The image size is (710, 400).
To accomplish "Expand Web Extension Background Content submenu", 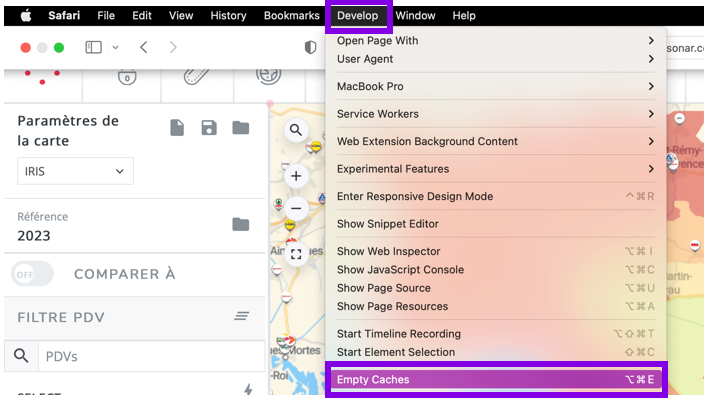I will click(x=496, y=141).
